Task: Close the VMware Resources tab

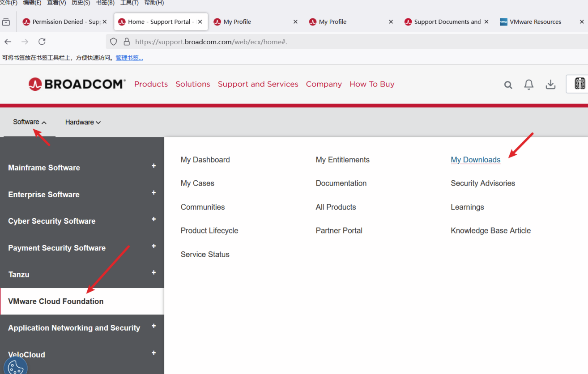Action: (x=582, y=22)
